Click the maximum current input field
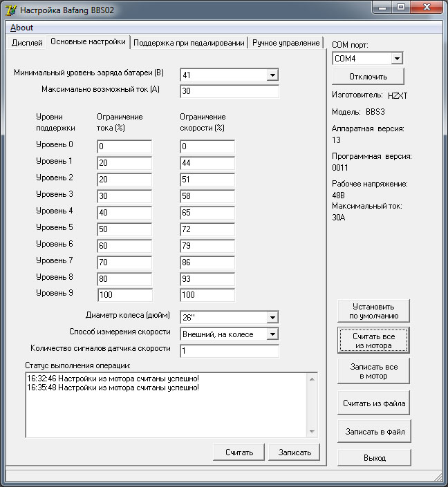 coord(229,92)
